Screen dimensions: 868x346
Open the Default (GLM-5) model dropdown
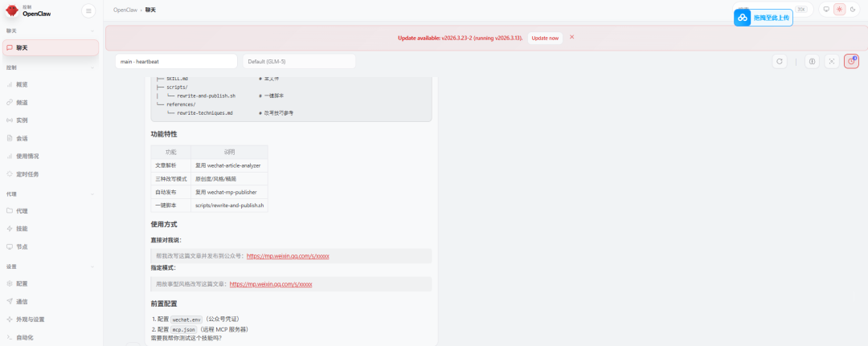tap(299, 61)
